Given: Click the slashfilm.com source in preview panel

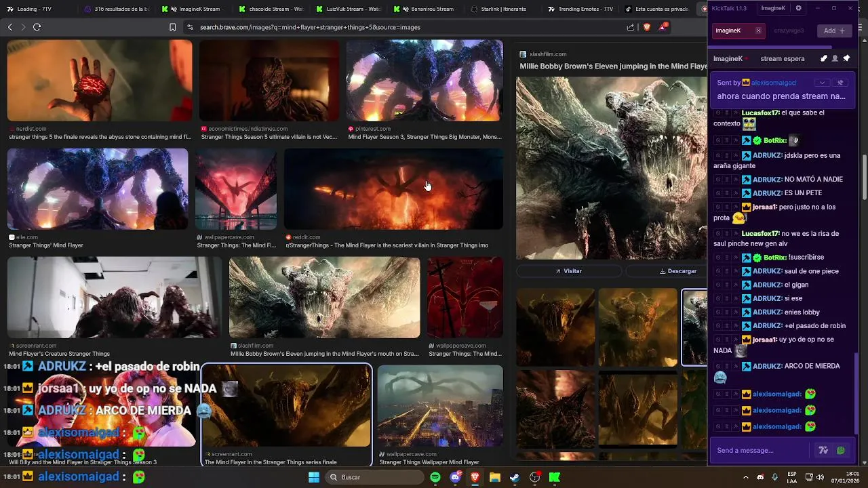Looking at the screenshot, I should (548, 54).
